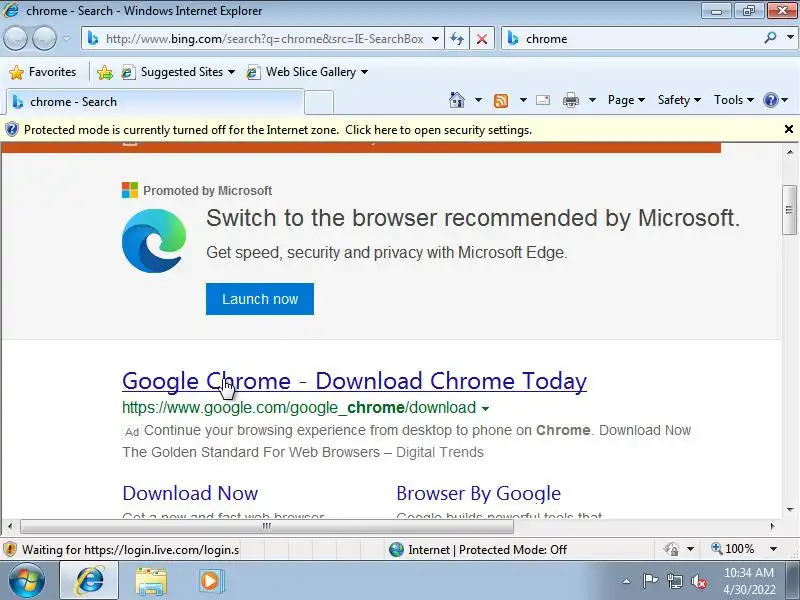The image size is (800, 600).
Task: Open the Favorites button
Action: (x=43, y=72)
